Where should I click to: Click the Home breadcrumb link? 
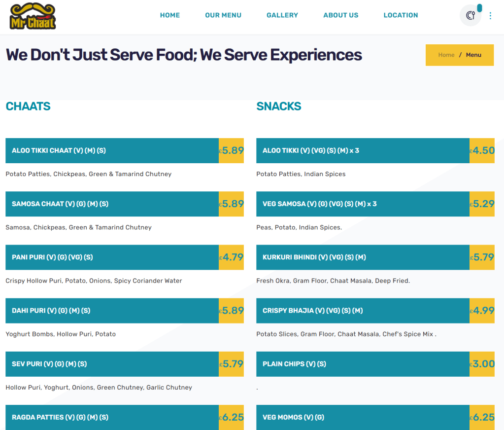pyautogui.click(x=446, y=55)
